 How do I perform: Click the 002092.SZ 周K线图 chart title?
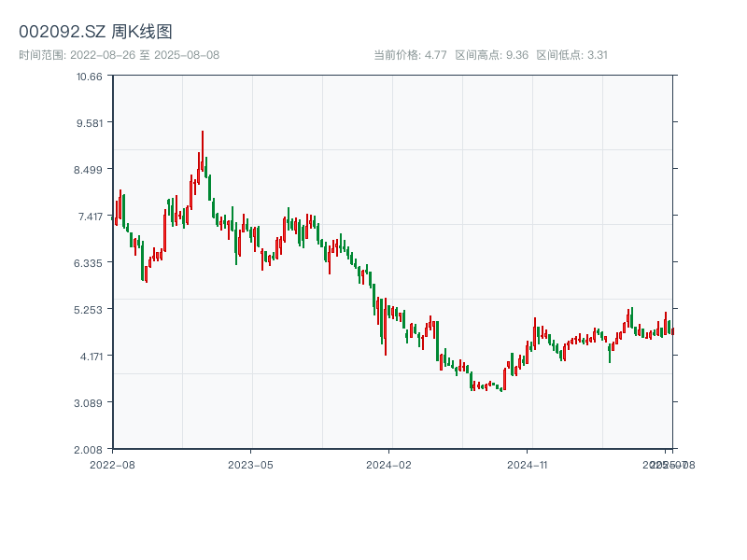click(x=95, y=32)
